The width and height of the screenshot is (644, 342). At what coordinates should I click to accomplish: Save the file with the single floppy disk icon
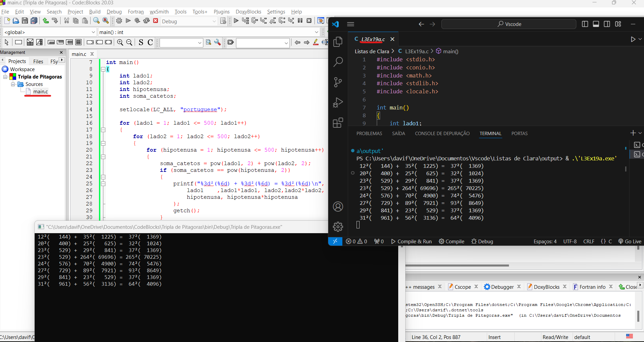click(x=25, y=21)
